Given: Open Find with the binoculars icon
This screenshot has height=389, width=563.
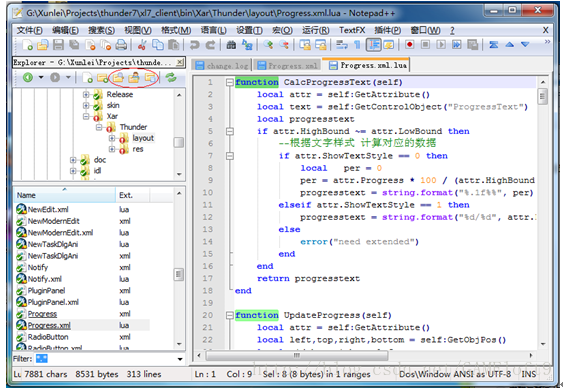Looking at the screenshot, I should point(231,45).
